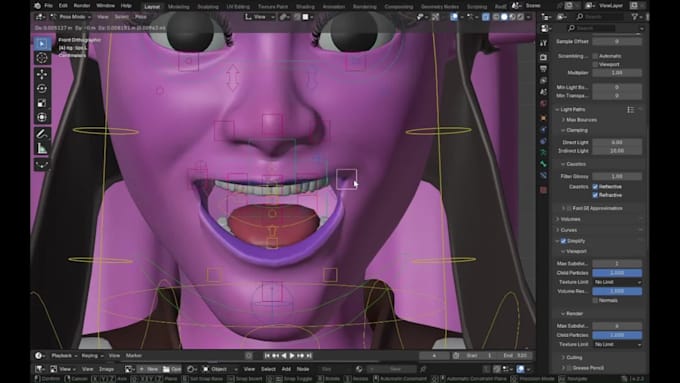Image resolution: width=680 pixels, height=383 pixels.
Task: Open the Edit menu
Action: [x=63, y=6]
